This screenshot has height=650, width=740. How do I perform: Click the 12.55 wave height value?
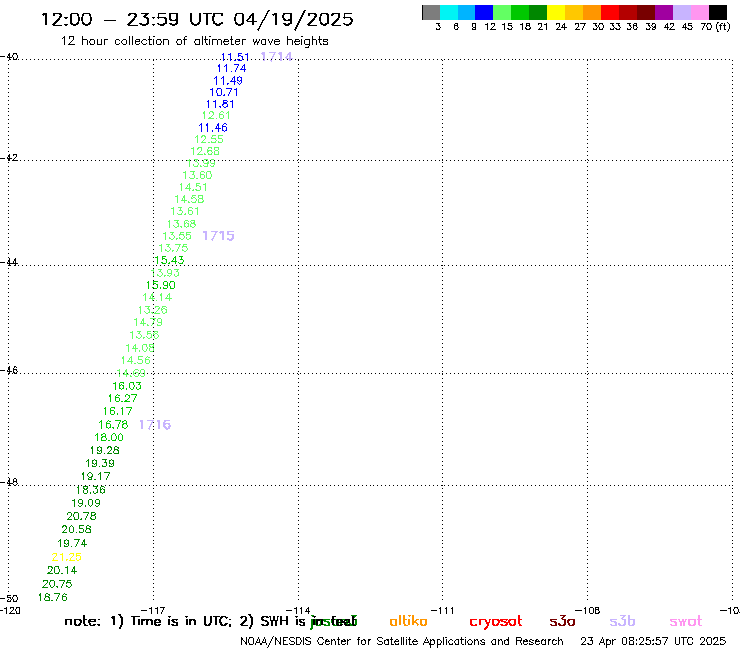[209, 140]
